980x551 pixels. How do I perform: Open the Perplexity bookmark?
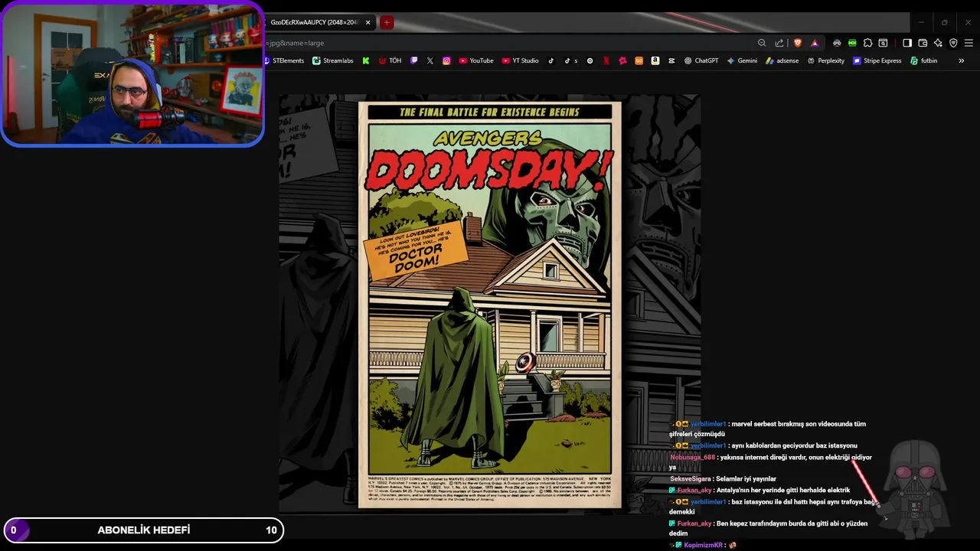tap(825, 60)
